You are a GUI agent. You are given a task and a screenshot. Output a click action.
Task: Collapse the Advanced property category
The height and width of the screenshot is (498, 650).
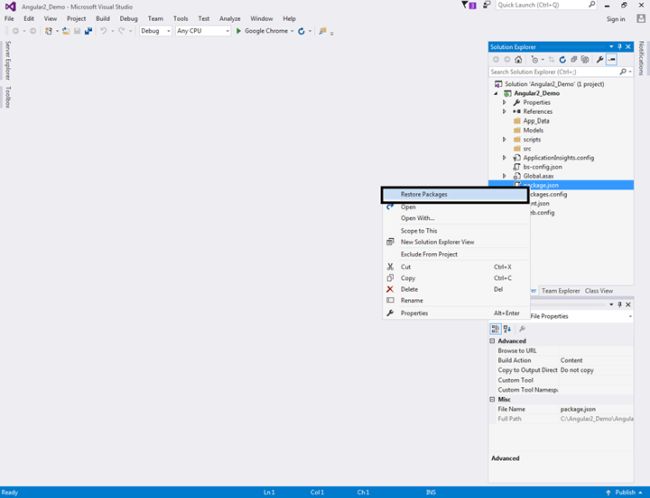click(x=492, y=341)
